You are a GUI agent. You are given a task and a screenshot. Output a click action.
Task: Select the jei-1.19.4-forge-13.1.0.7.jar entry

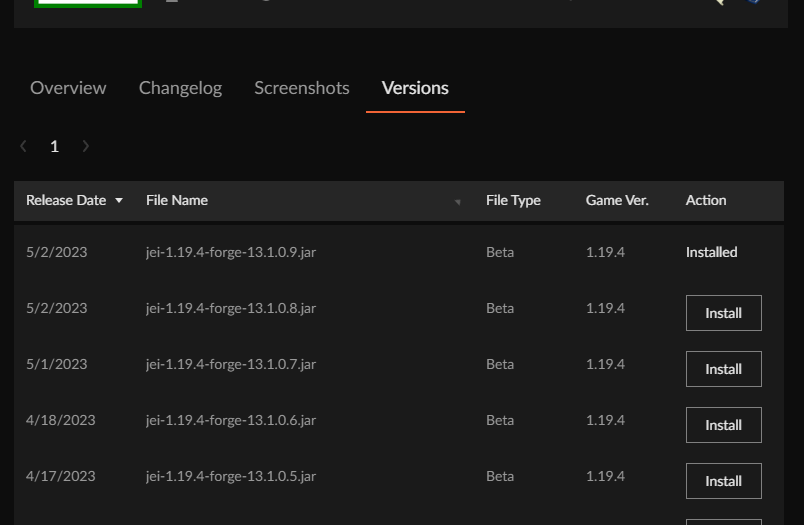(231, 364)
